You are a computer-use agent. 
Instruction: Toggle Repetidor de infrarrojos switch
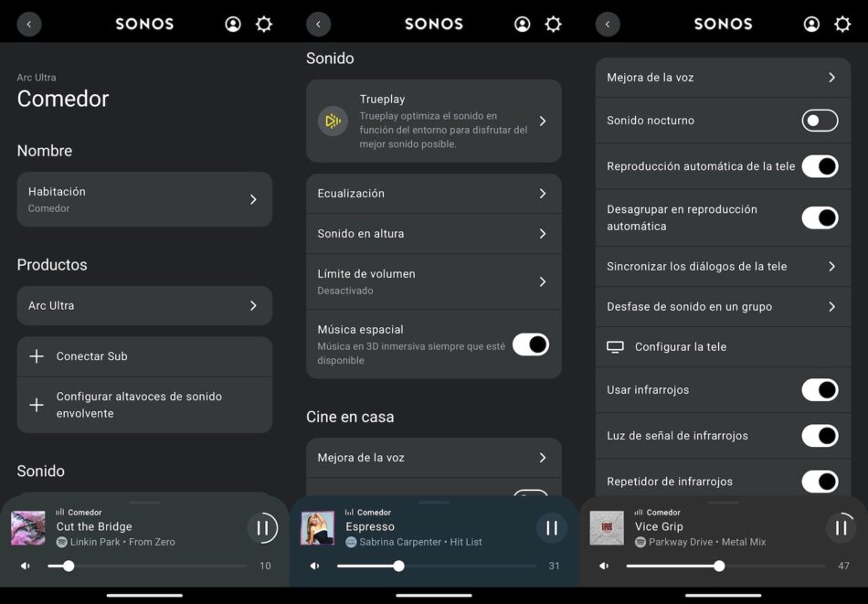(820, 482)
